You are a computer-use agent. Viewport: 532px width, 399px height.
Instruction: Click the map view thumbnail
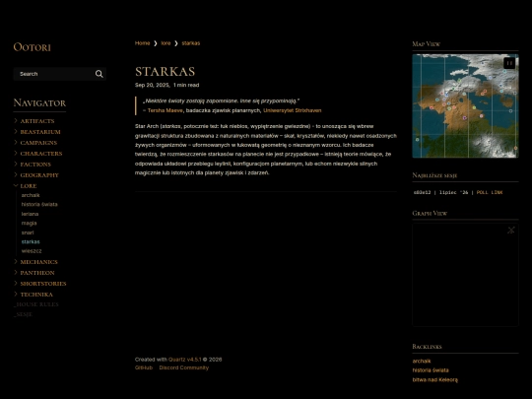465,105
